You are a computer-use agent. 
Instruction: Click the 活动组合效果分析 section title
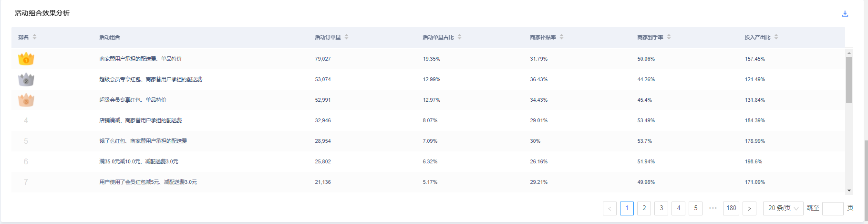coord(42,13)
